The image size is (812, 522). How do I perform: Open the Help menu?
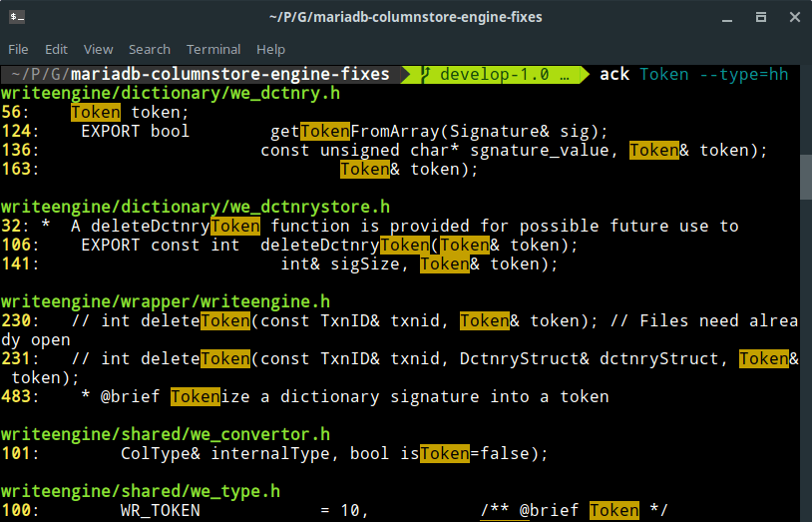[270, 49]
